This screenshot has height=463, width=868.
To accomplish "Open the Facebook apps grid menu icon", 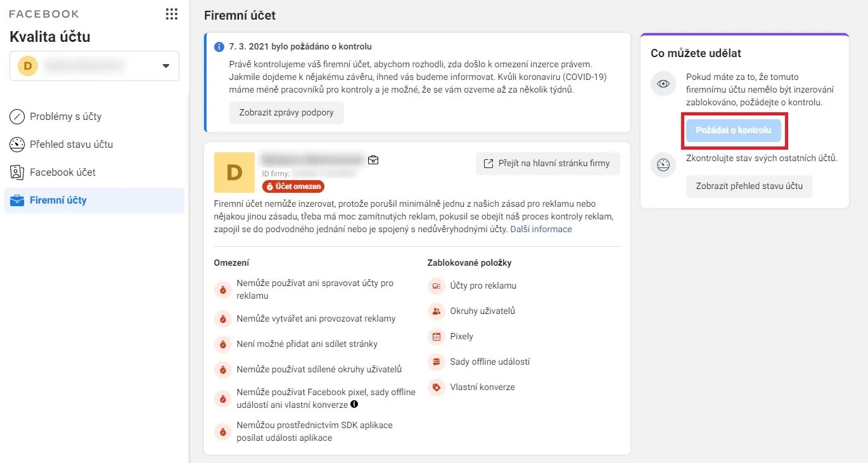I will pyautogui.click(x=171, y=14).
